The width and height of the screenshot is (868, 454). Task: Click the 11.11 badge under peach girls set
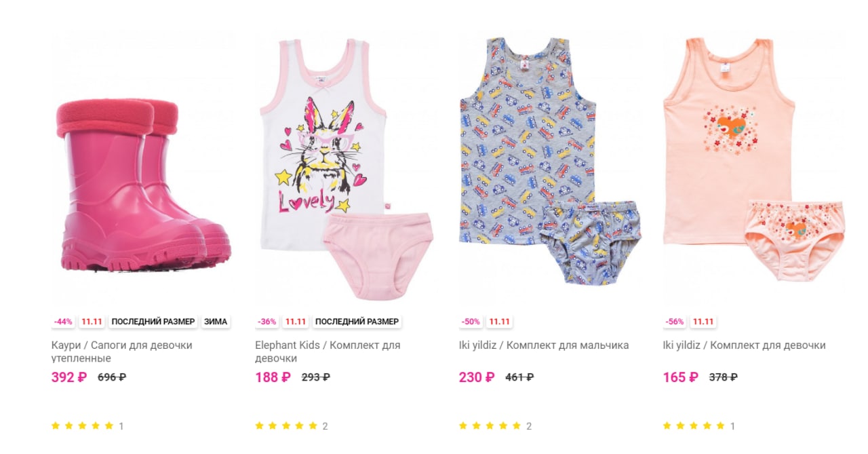coord(703,322)
